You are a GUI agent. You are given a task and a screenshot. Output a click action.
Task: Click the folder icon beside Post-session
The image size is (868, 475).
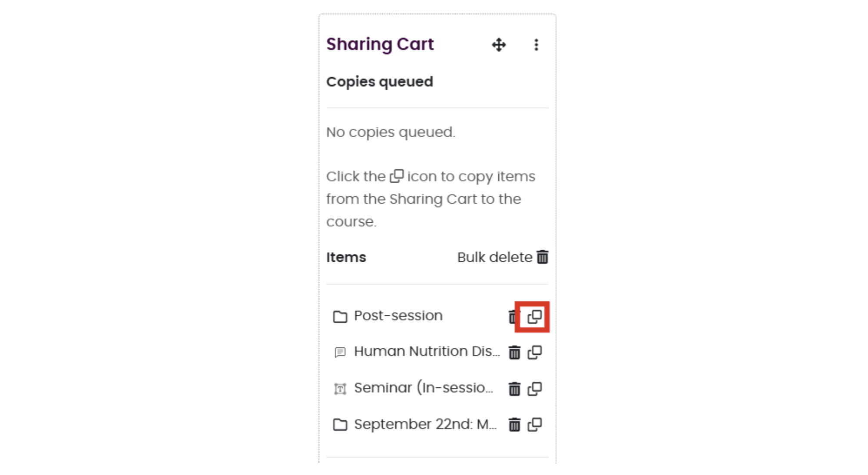tap(341, 316)
